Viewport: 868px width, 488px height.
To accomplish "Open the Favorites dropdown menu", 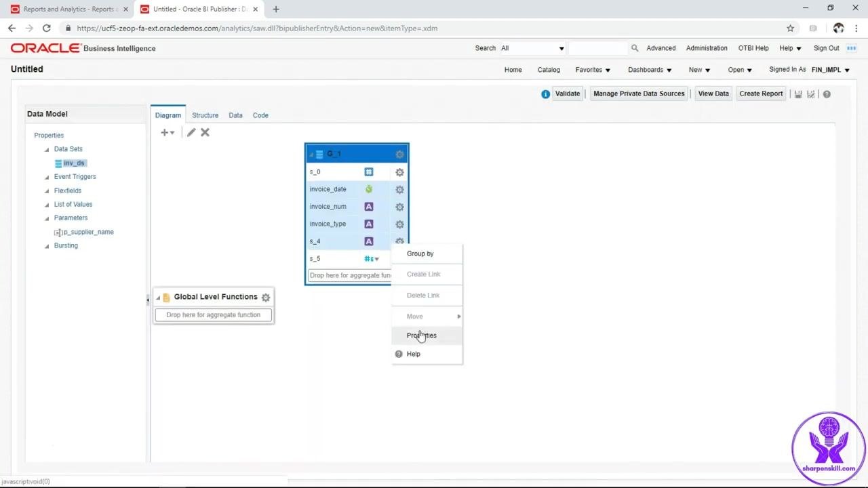I will pos(593,70).
